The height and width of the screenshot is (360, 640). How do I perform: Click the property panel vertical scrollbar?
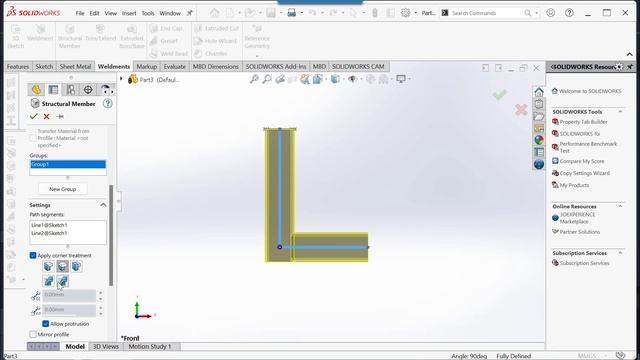point(111,235)
